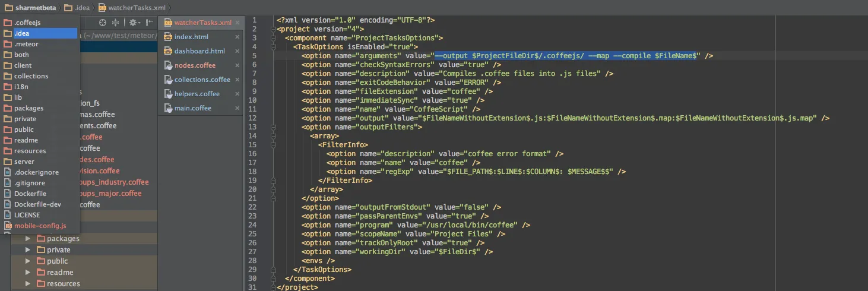Select private folder row in project tree
The height and width of the screenshot is (291, 868).
pyautogui.click(x=84, y=250)
